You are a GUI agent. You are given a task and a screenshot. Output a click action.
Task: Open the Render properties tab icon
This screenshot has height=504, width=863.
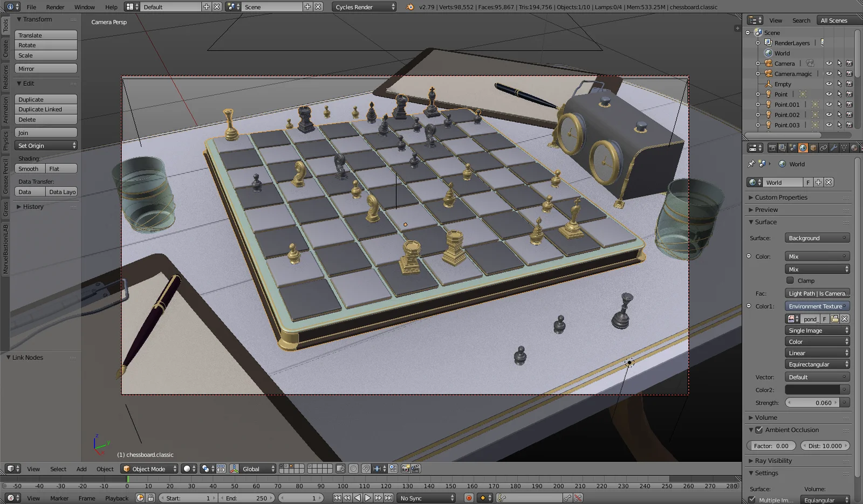[772, 147]
